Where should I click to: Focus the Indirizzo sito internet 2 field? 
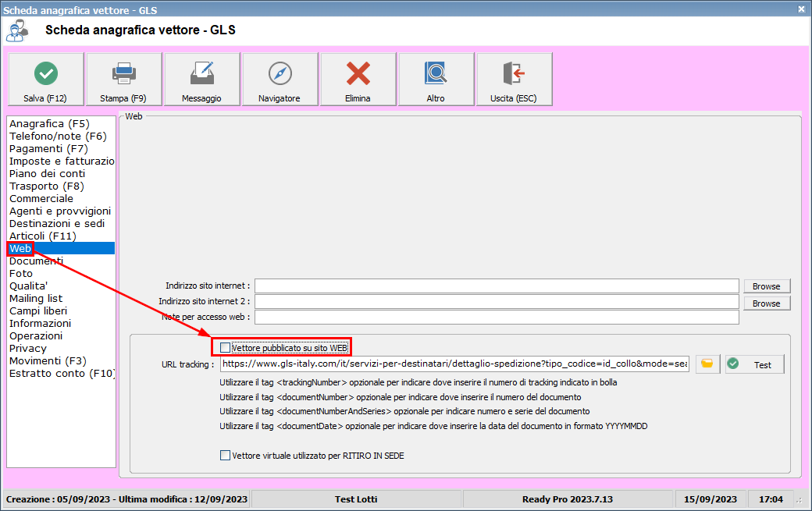click(x=497, y=301)
